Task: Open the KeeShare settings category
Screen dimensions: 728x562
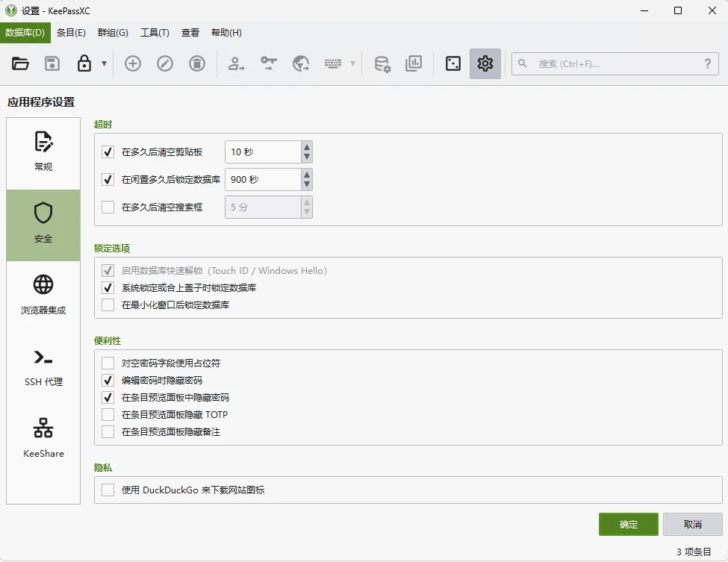Action: tap(43, 440)
